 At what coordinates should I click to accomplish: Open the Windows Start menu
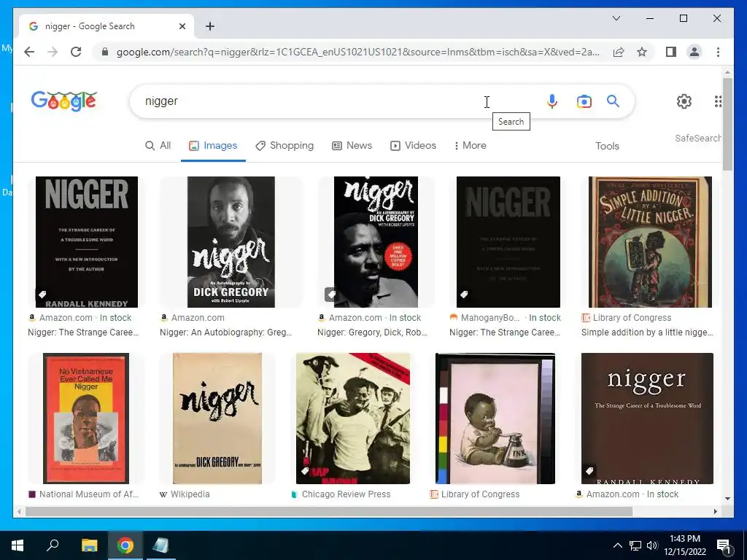(x=18, y=545)
